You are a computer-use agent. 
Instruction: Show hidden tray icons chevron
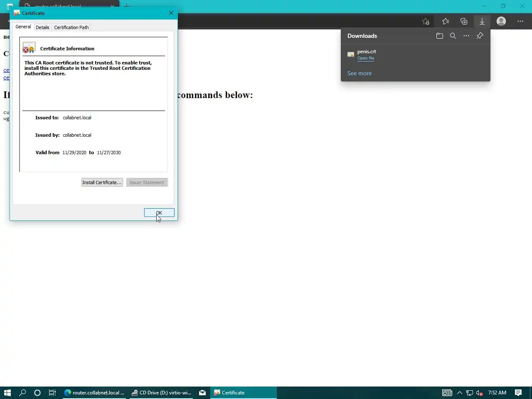[x=460, y=392]
